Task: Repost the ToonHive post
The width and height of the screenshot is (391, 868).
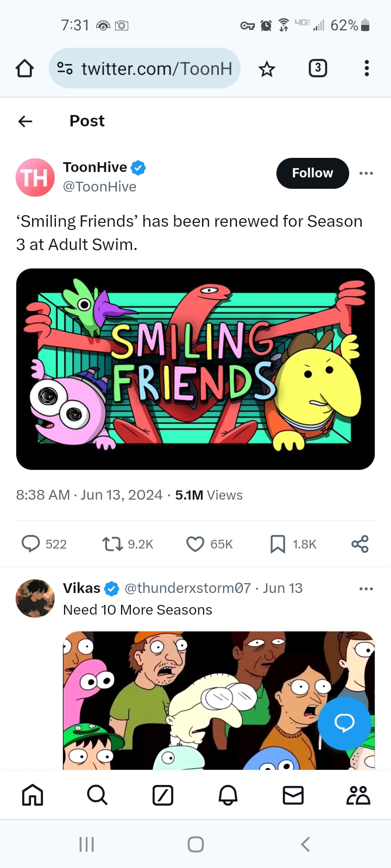Action: (112, 544)
